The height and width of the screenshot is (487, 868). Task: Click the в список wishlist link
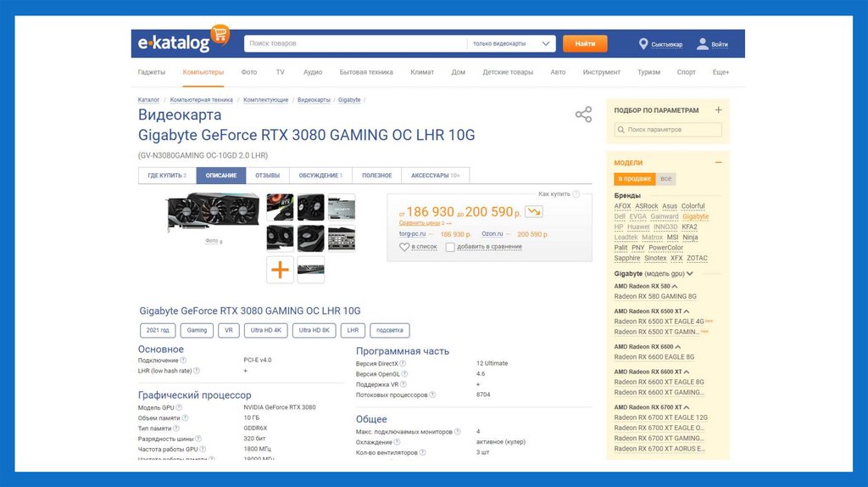(x=424, y=247)
